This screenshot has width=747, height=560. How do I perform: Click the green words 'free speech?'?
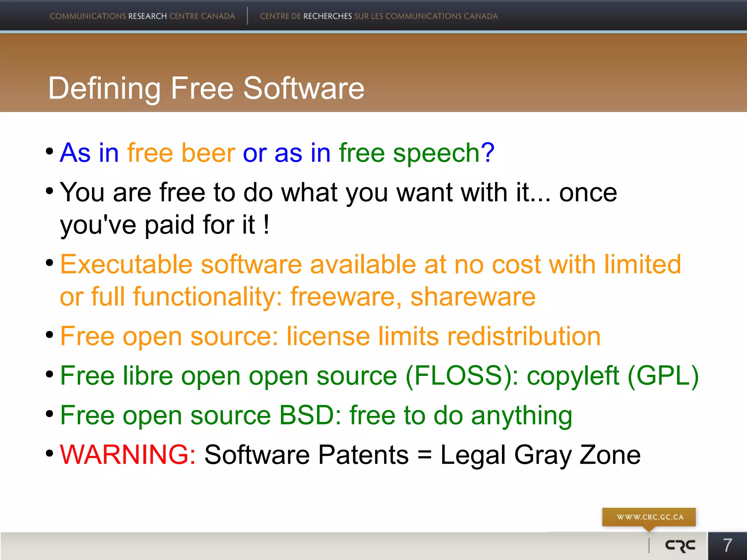(x=417, y=153)
